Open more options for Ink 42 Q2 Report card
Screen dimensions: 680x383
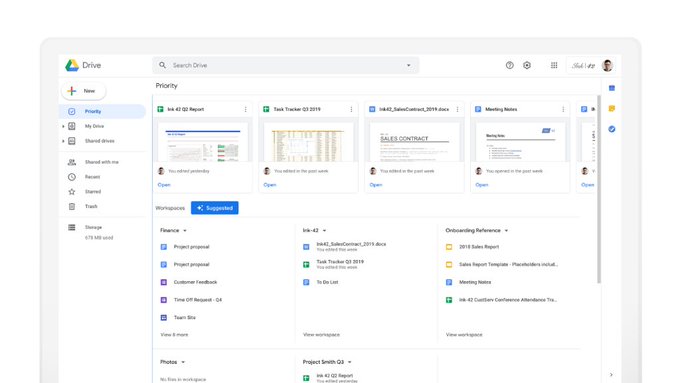pyautogui.click(x=245, y=109)
